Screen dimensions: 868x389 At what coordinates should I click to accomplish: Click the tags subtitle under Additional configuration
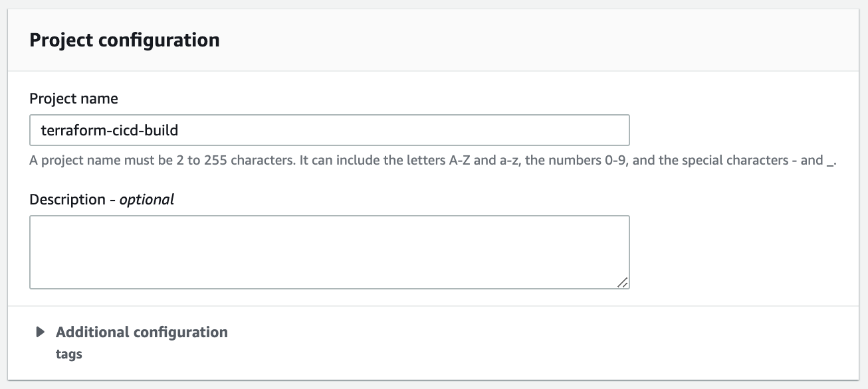(69, 354)
